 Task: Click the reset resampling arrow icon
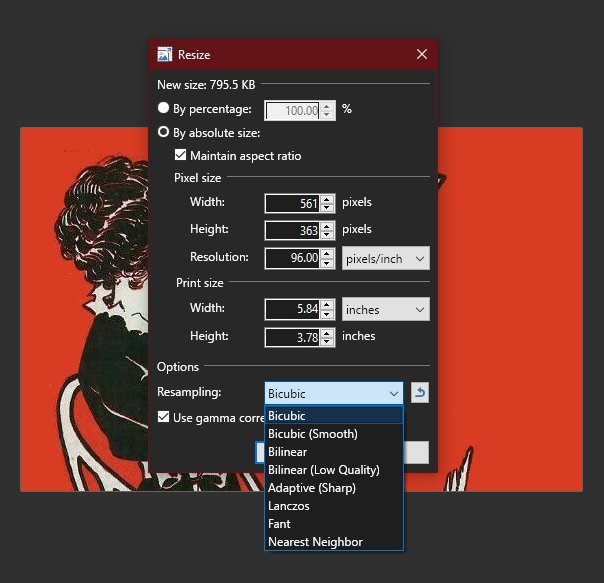coord(420,393)
